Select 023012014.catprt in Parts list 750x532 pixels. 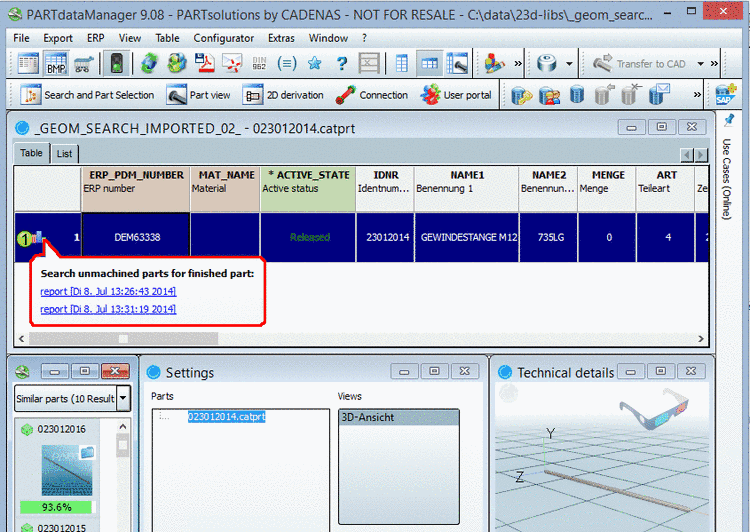click(x=226, y=417)
